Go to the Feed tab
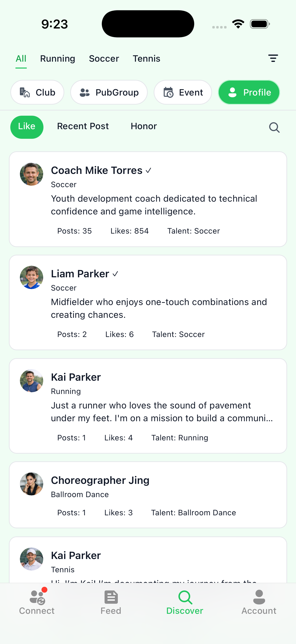Image resolution: width=296 pixels, height=644 pixels. click(x=111, y=602)
